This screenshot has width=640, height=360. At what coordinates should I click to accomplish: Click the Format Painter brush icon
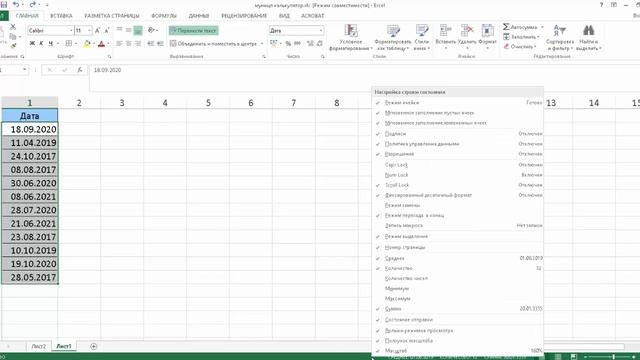point(13,45)
